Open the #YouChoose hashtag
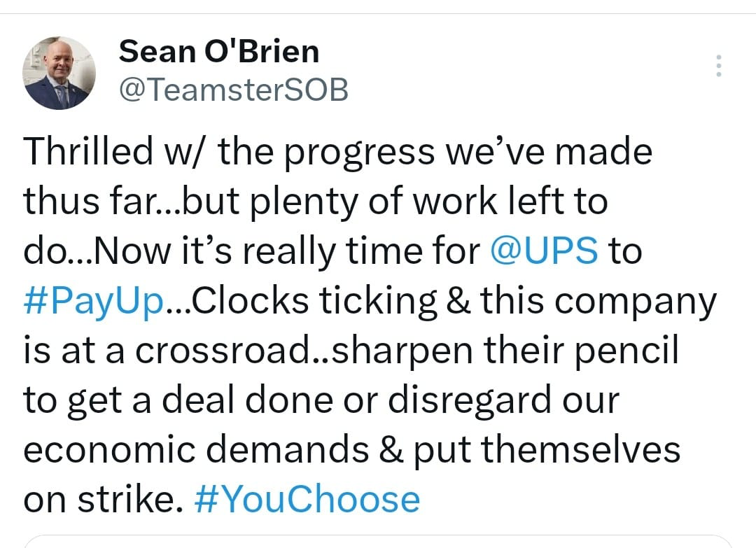Viewport: 756px width, 548px height. coord(307,499)
